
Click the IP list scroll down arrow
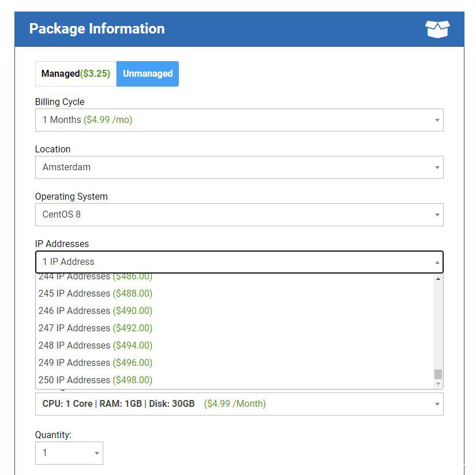(438, 384)
